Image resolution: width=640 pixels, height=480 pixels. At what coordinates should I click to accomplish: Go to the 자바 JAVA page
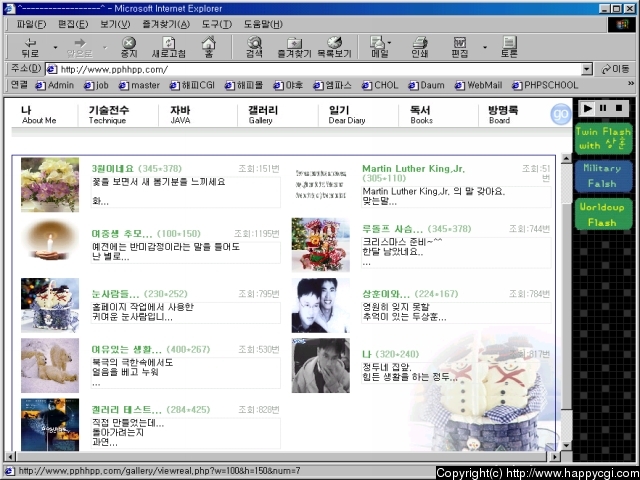[x=180, y=115]
